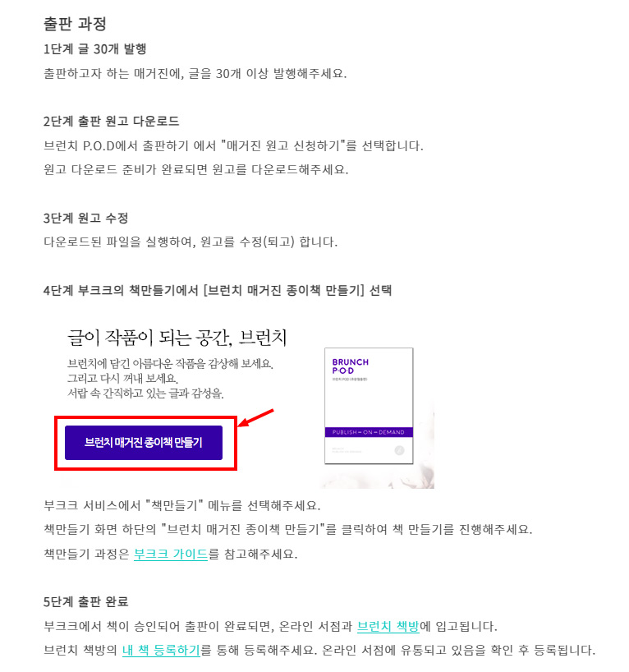Select the line 다운로드된 파일을 실행하여
The image size is (629, 672).
(191, 242)
